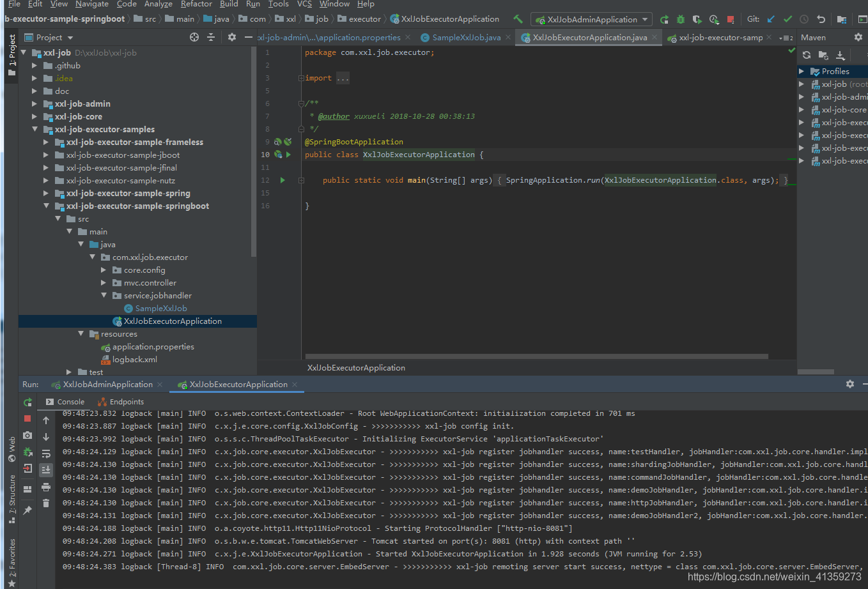Image resolution: width=868 pixels, height=589 pixels.
Task: Reimport all Maven projects
Action: [807, 56]
